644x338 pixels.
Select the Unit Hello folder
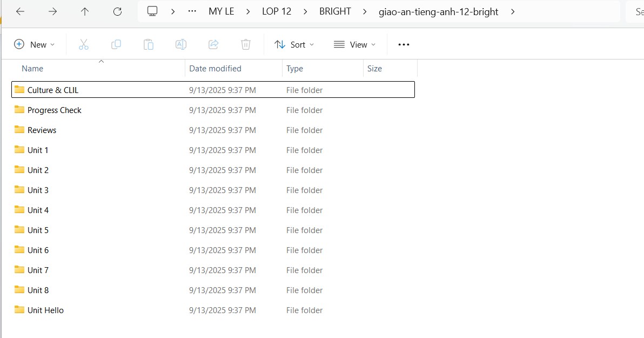45,310
